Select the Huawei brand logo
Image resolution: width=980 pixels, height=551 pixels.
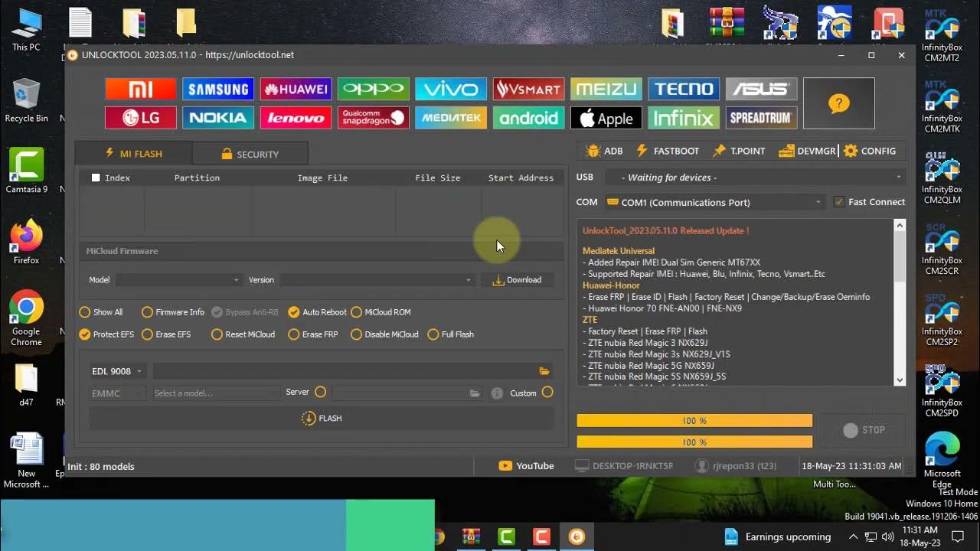pyautogui.click(x=296, y=89)
